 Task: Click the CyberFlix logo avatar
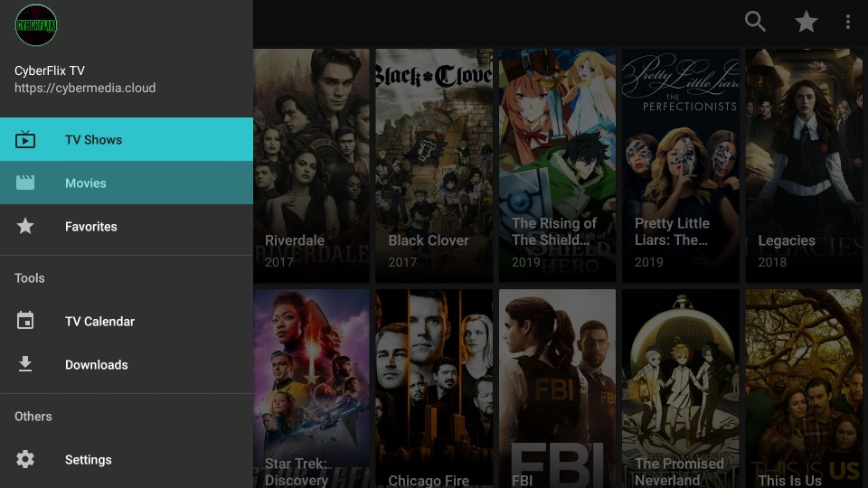[x=36, y=25]
